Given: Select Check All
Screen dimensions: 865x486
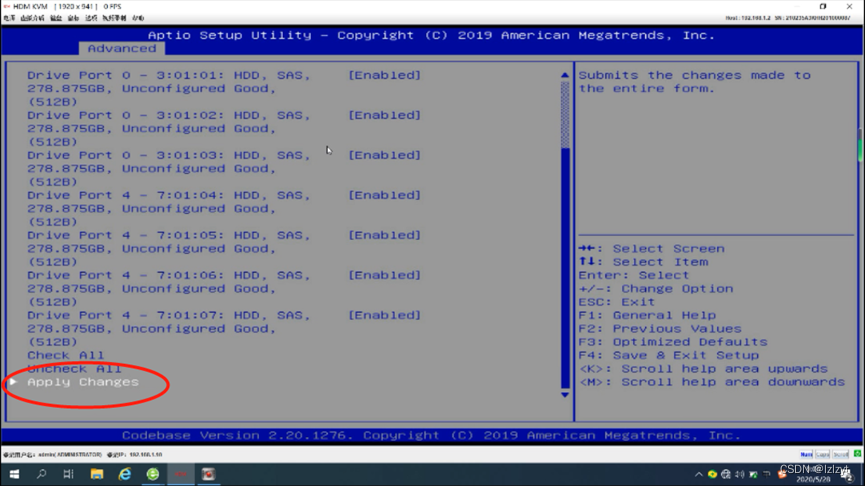Looking at the screenshot, I should (x=66, y=355).
